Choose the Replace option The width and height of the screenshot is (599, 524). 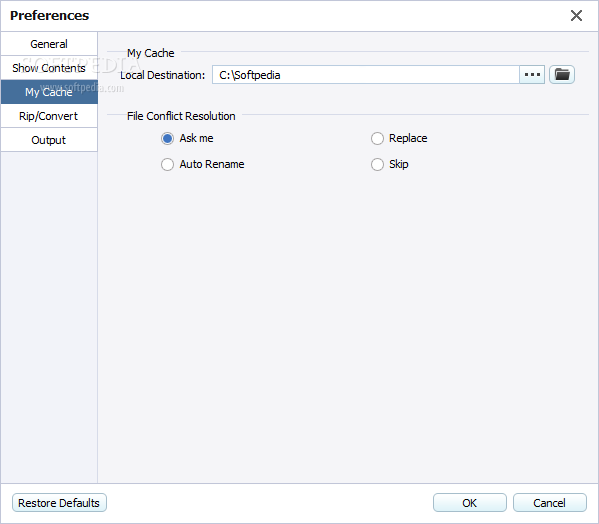pos(377,138)
